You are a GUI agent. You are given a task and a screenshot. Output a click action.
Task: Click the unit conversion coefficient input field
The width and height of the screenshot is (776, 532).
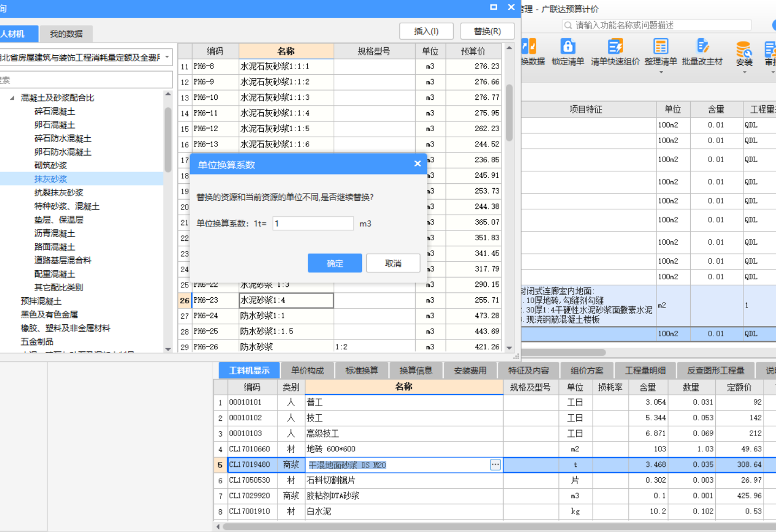point(313,223)
